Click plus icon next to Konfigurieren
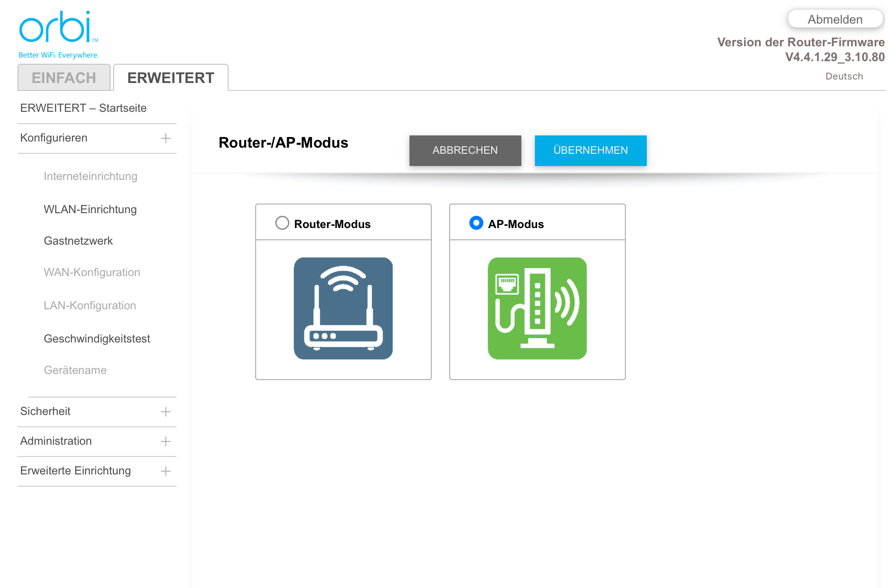Viewport: 895px width, 588px height. coord(166,138)
